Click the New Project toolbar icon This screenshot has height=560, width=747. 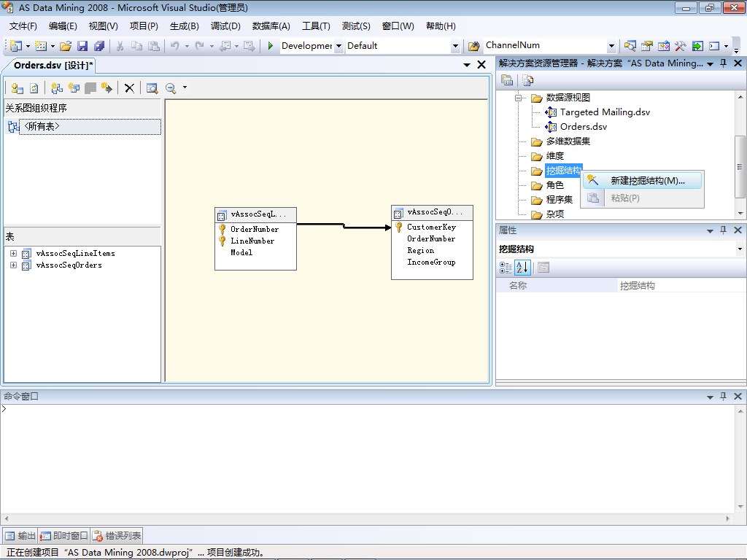[16, 46]
